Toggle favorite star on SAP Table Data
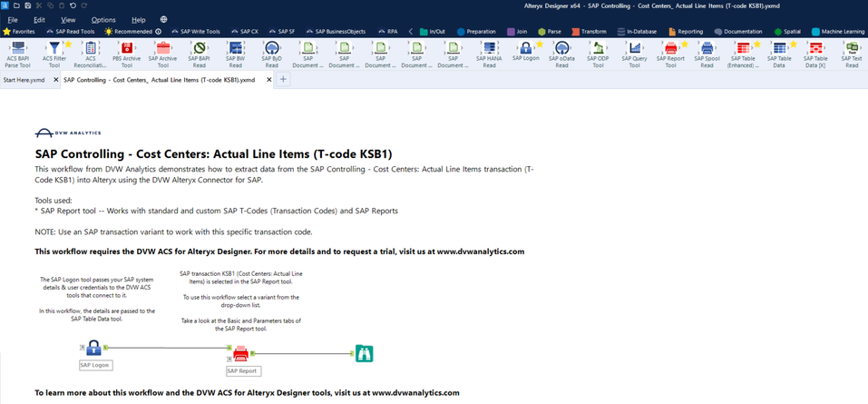868x404 pixels. pos(794,44)
